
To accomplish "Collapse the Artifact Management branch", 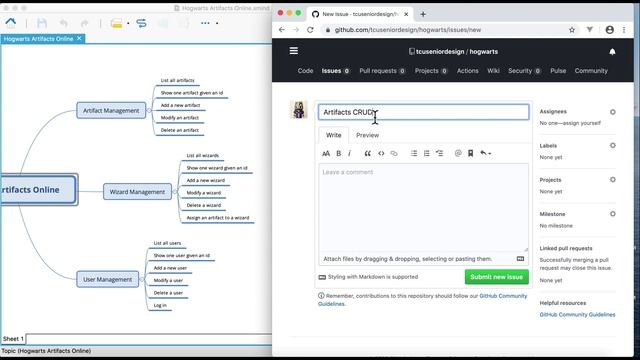I will coord(149,110).
